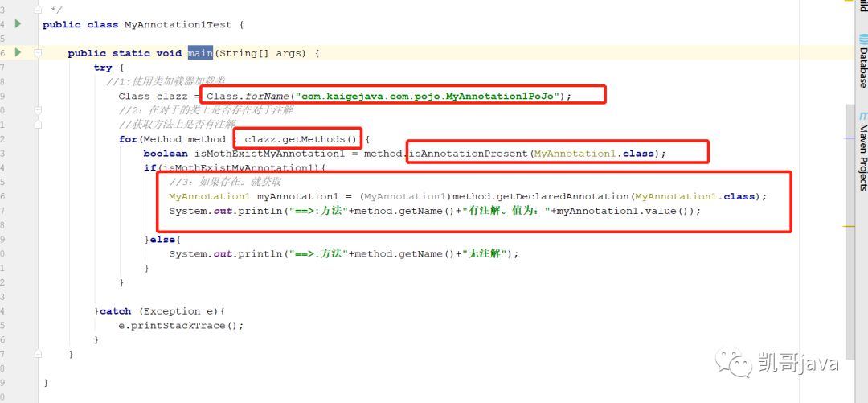Image resolution: width=868 pixels, height=403 pixels.
Task: Click the boolean keyword
Action: pos(166,154)
